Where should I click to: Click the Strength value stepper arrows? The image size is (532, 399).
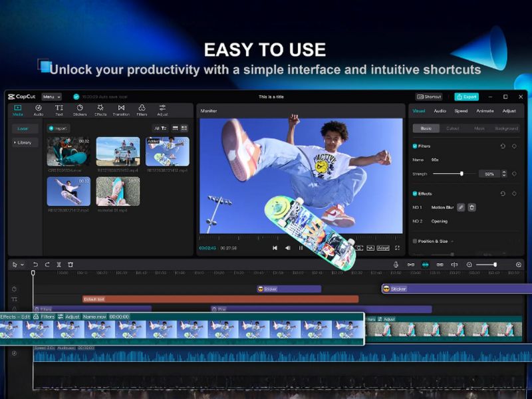[x=504, y=174]
